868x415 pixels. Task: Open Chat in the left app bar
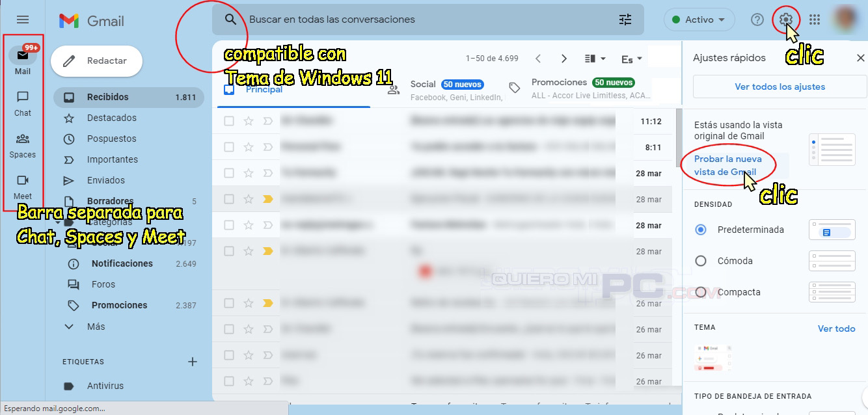pyautogui.click(x=23, y=103)
